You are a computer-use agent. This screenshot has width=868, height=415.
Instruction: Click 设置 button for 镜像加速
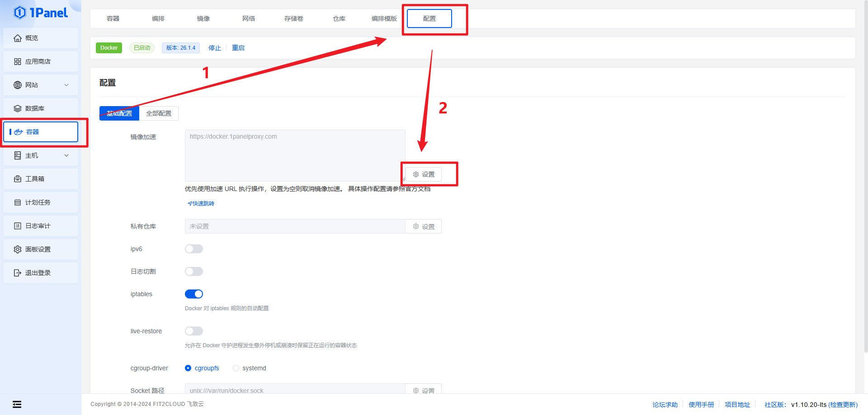pos(424,174)
